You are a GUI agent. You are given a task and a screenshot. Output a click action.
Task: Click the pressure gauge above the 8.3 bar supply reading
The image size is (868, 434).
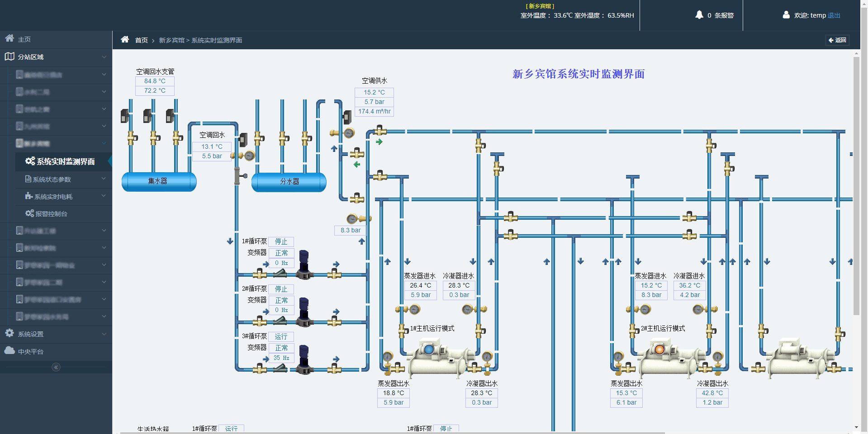click(352, 219)
